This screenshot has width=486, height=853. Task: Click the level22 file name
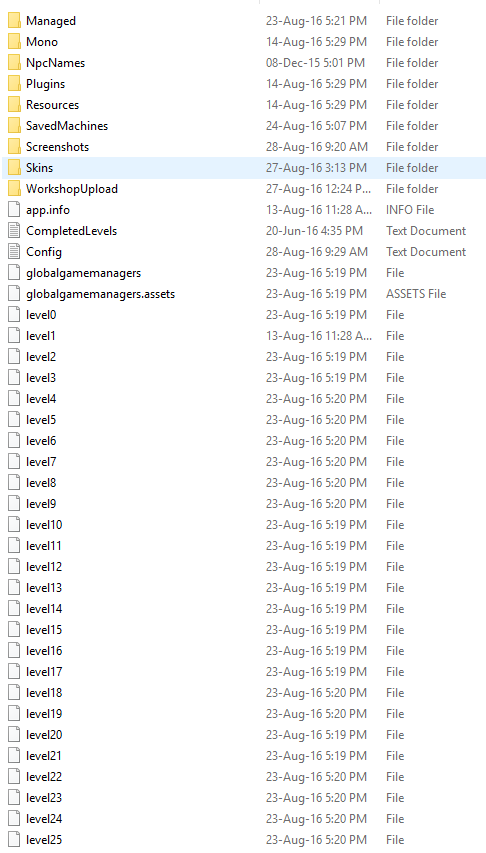point(44,777)
